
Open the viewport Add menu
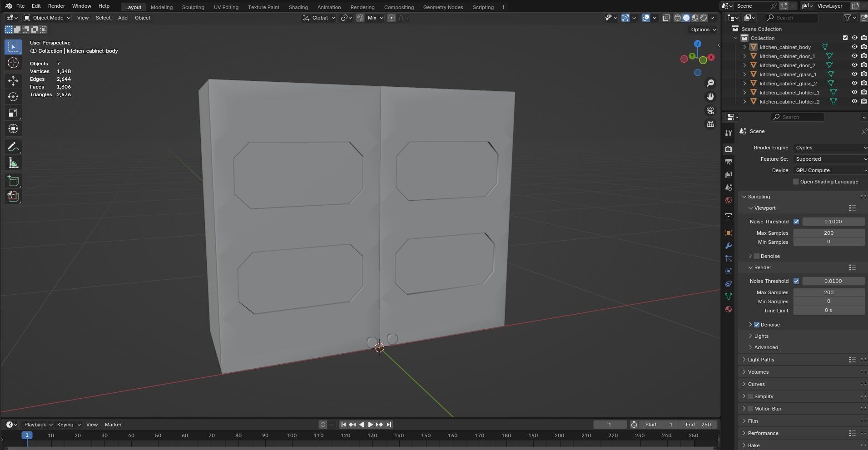123,18
